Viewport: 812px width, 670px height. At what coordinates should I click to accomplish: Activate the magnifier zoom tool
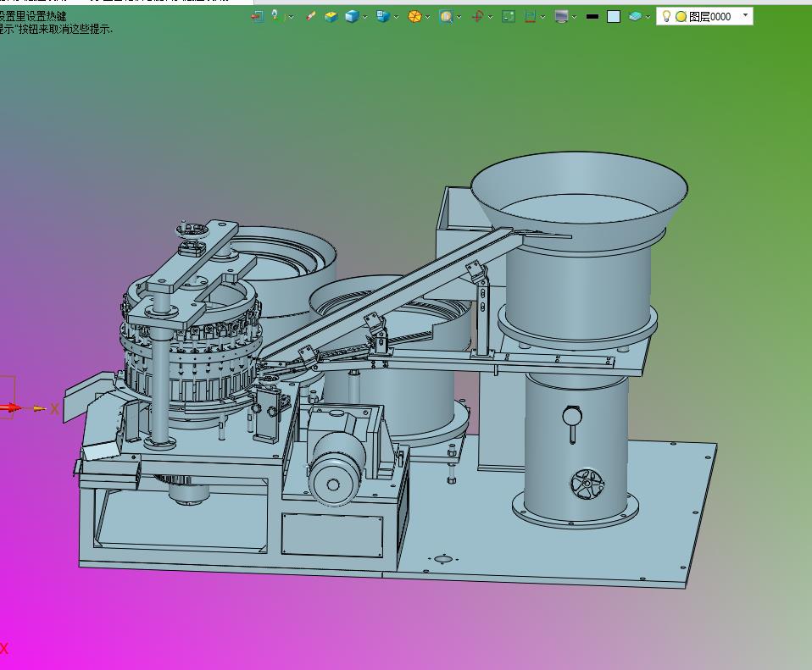pos(446,16)
